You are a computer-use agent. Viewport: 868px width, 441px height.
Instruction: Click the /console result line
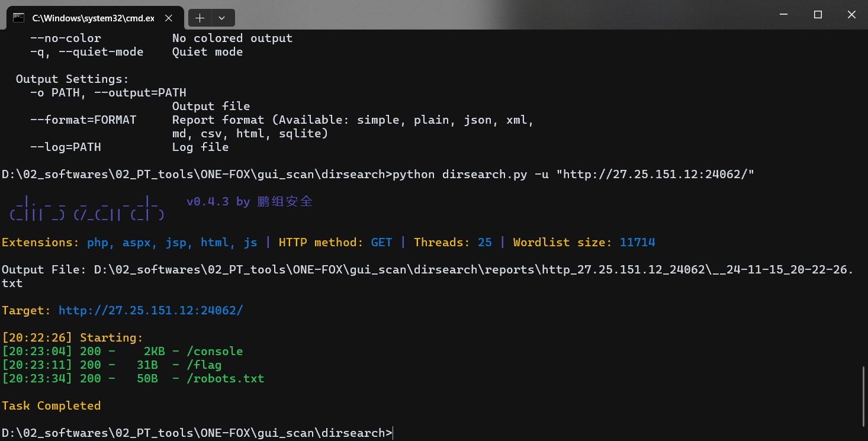tap(123, 352)
